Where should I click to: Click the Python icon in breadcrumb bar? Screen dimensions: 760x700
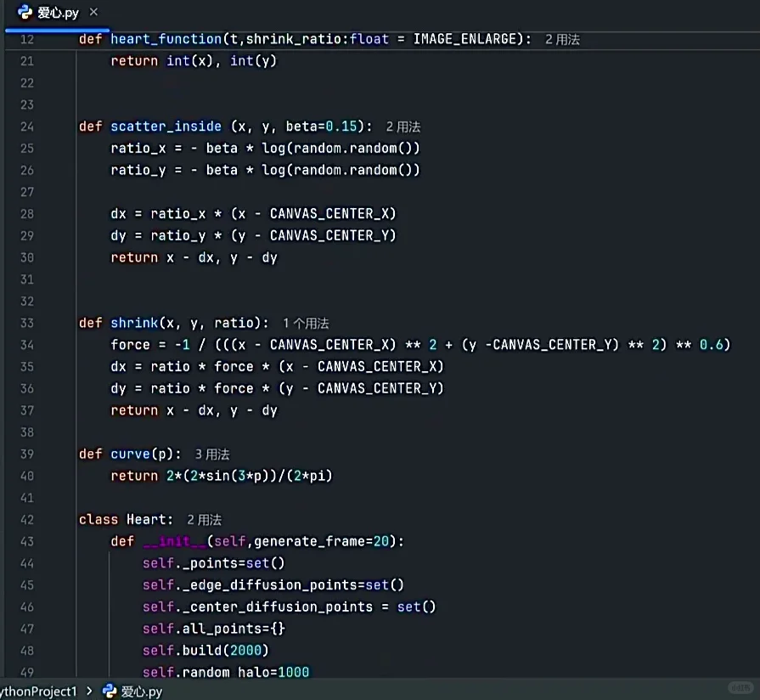click(x=110, y=691)
